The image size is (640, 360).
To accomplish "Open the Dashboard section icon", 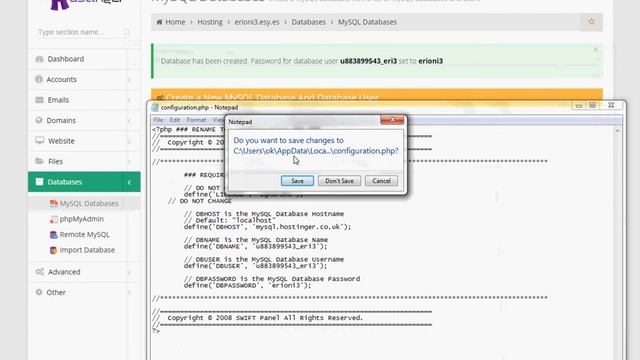I will [x=40, y=59].
